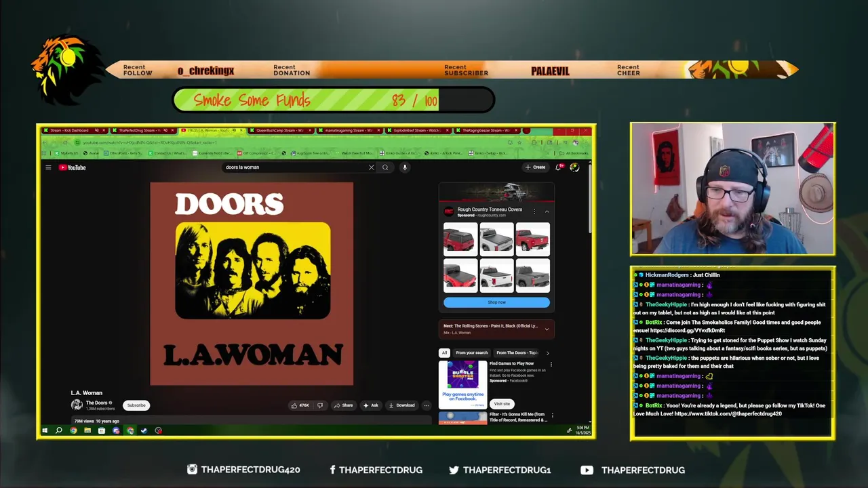This screenshot has width=868, height=488.
Task: Open Filter - It's Gonna Kill Me video
Action: (518, 417)
